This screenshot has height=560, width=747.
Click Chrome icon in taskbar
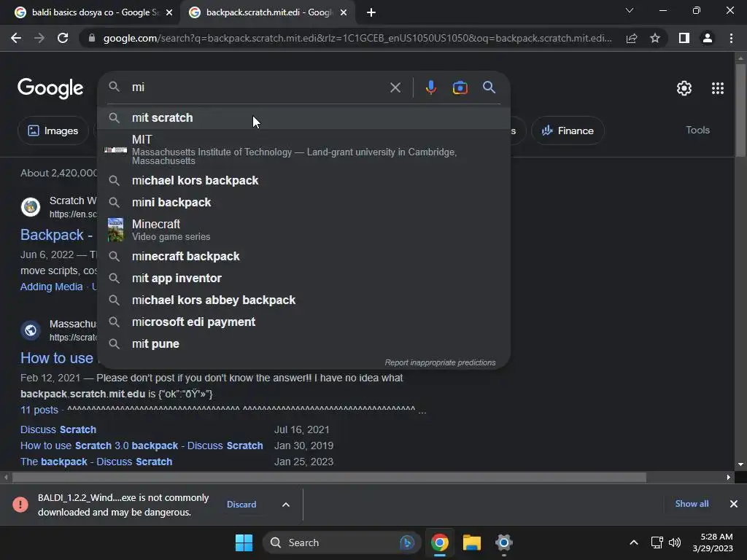click(440, 542)
